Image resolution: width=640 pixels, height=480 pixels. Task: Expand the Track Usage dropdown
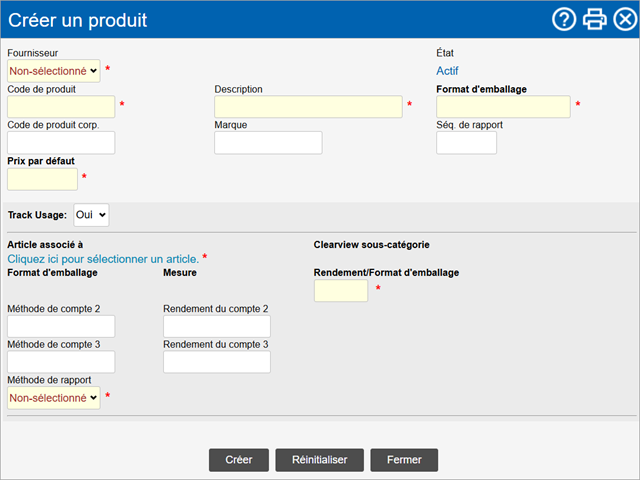[91, 215]
